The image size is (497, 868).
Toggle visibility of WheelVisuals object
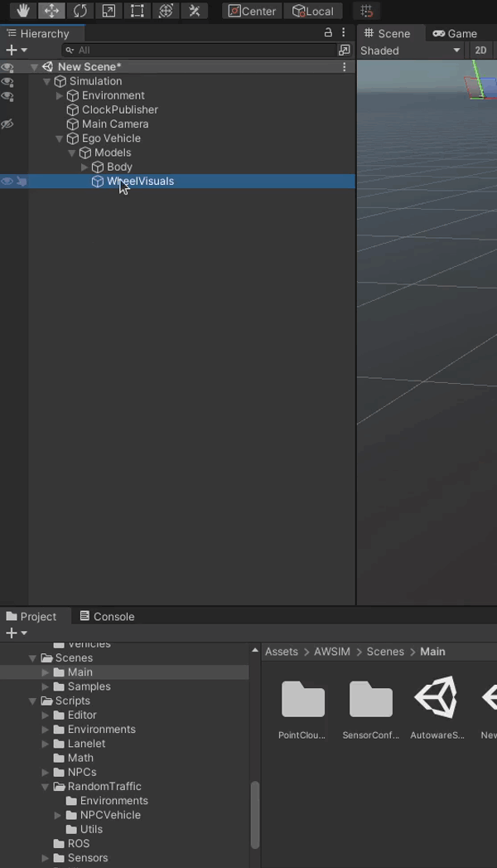pos(7,181)
